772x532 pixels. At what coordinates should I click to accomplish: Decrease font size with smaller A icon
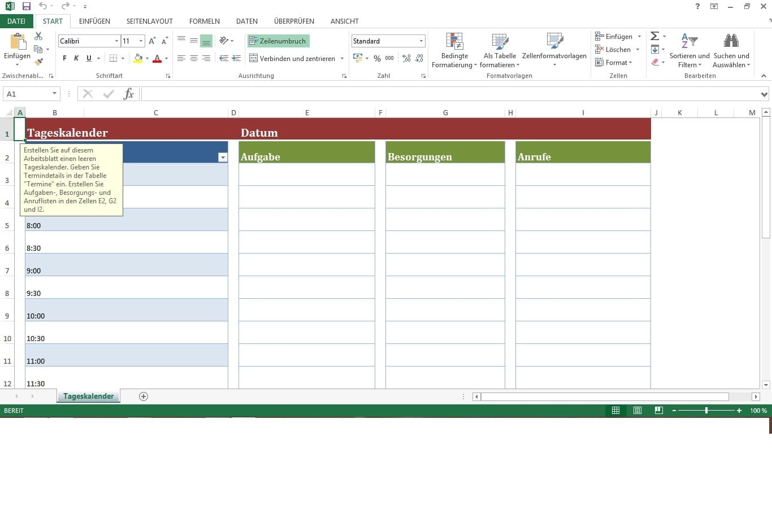(164, 41)
